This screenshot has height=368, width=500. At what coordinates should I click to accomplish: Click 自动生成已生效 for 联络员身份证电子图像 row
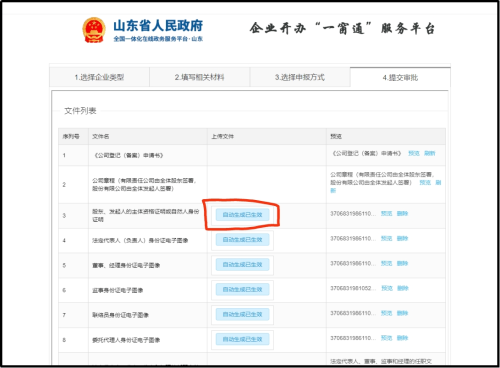coord(242,314)
